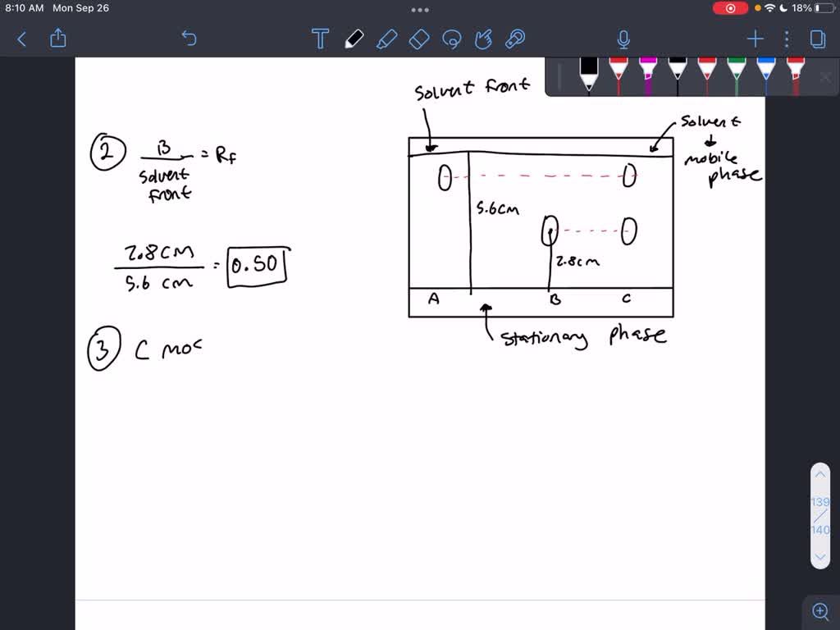Screen dimensions: 840x630
Task: Choose the first red pen preset
Action: [x=619, y=76]
